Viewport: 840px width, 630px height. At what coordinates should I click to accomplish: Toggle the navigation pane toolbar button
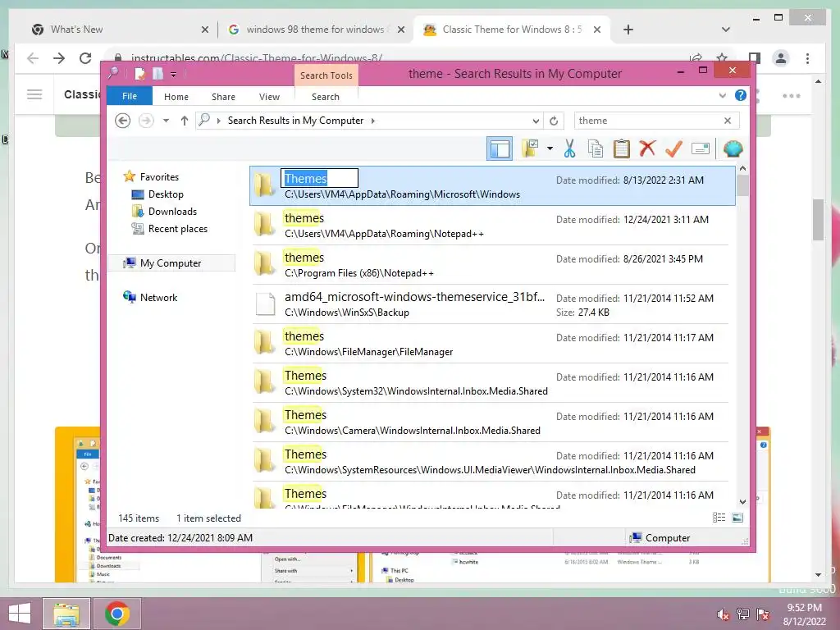click(500, 149)
